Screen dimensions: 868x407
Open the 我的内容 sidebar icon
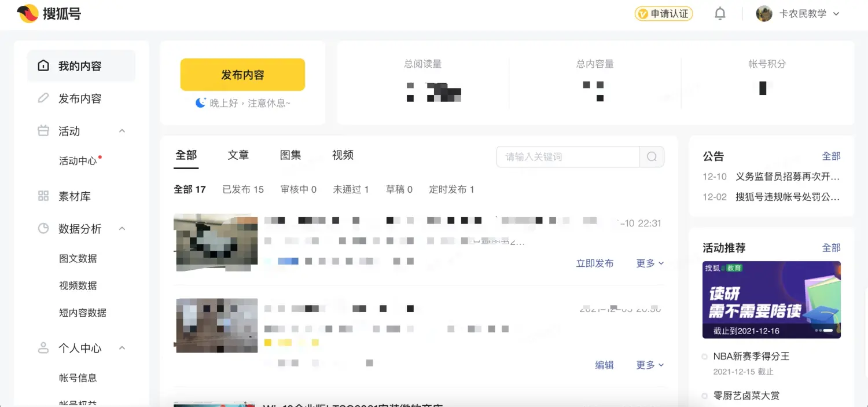[x=43, y=65]
